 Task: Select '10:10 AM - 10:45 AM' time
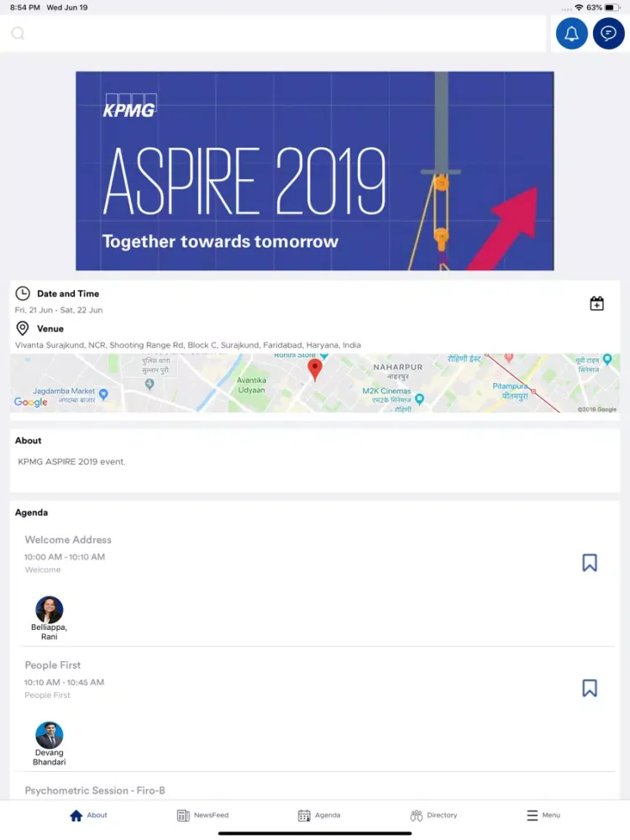[x=65, y=682]
